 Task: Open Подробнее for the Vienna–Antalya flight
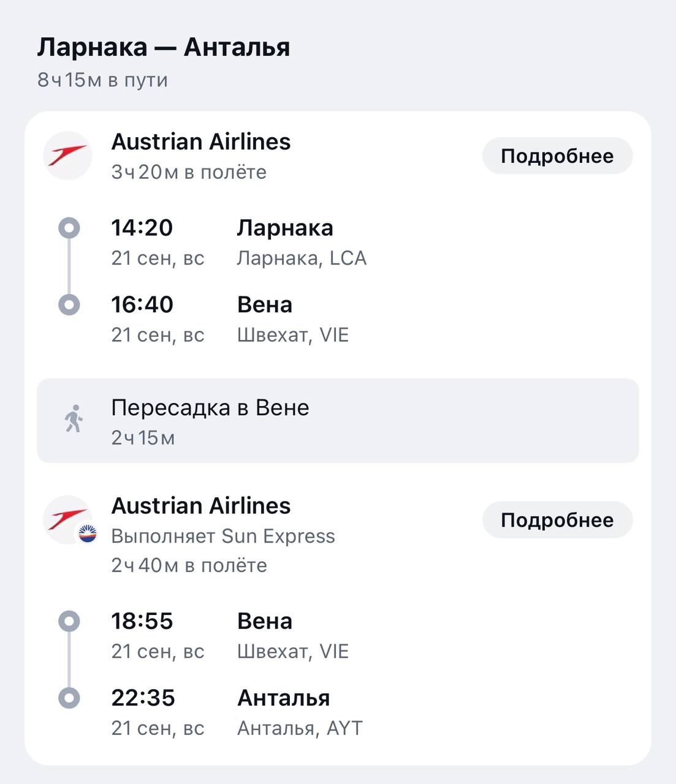[557, 519]
